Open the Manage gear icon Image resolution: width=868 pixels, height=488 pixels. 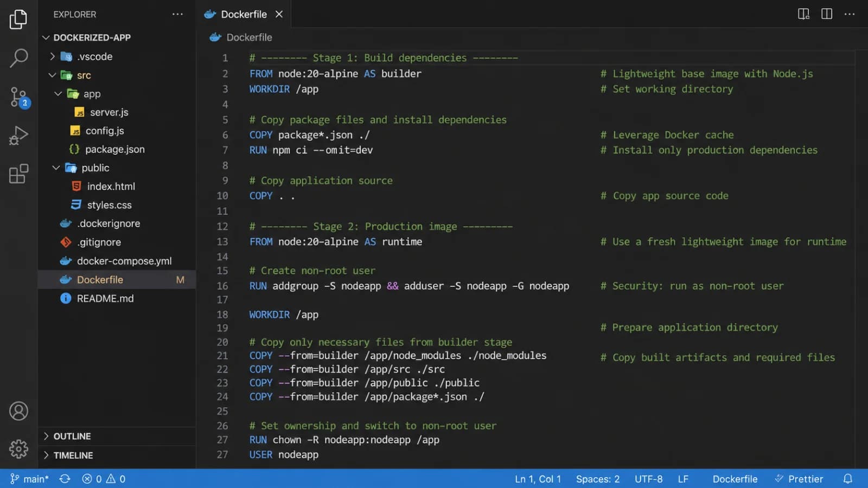18,449
